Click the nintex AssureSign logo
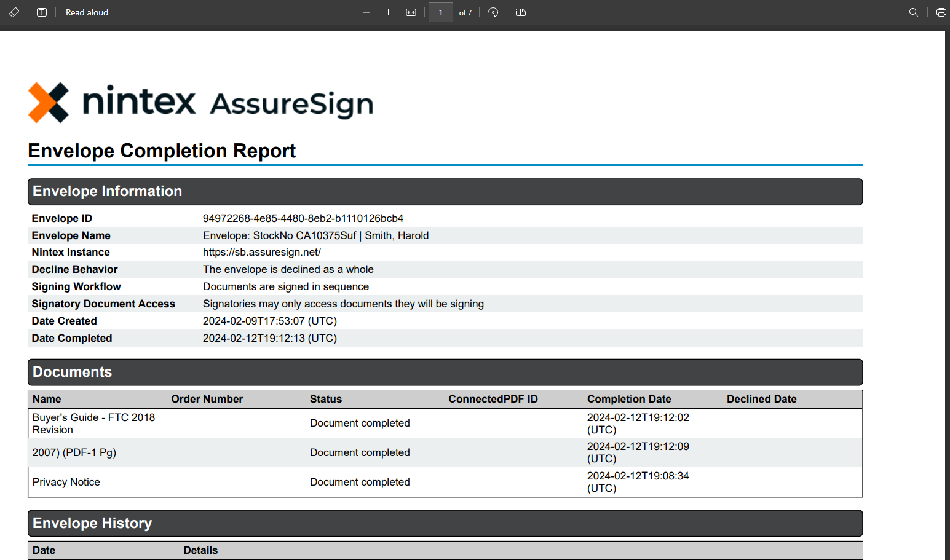The width and height of the screenshot is (950, 560). point(201,103)
